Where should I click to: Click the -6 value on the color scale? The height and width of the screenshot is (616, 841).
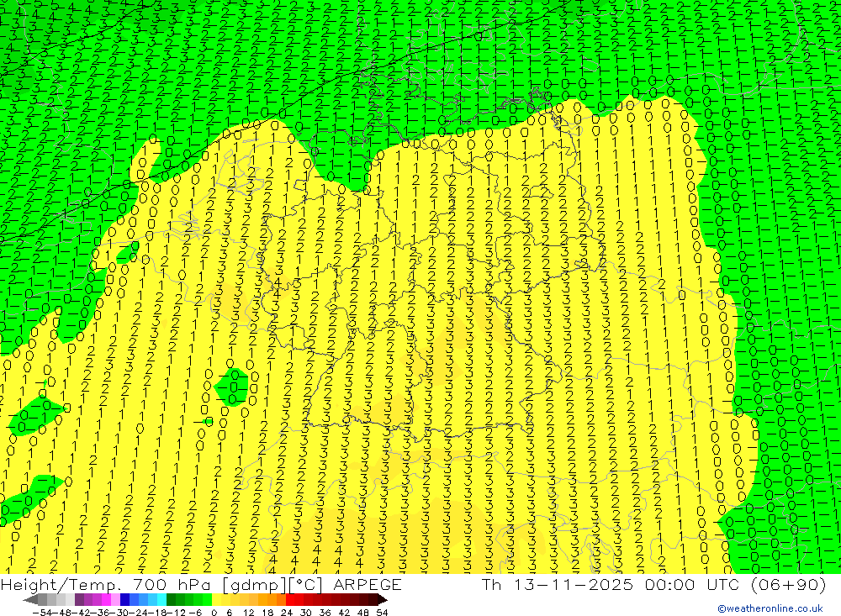coord(195,613)
